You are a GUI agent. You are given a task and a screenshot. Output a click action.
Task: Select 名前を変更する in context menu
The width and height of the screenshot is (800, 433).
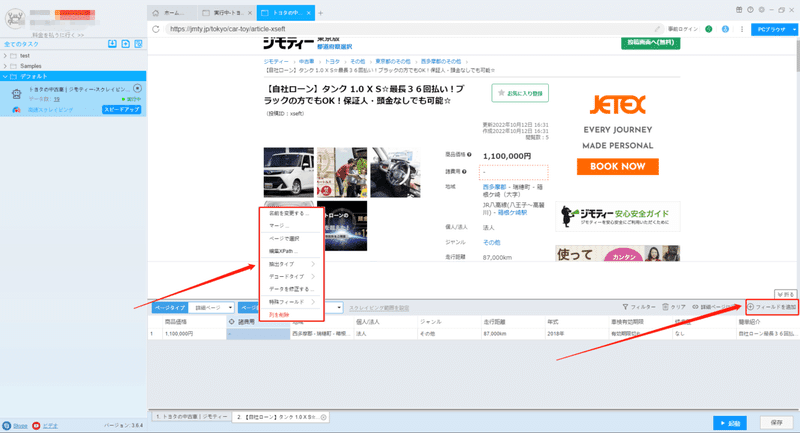[291, 213]
